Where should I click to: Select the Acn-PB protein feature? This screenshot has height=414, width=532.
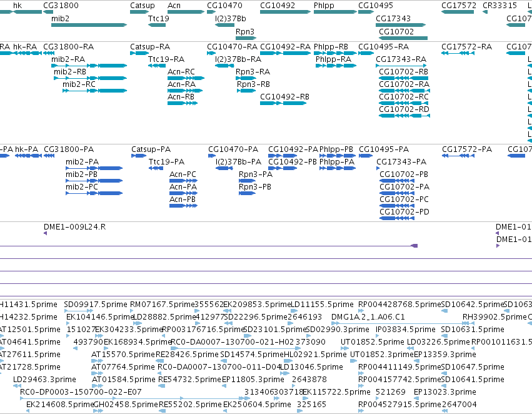click(183, 206)
